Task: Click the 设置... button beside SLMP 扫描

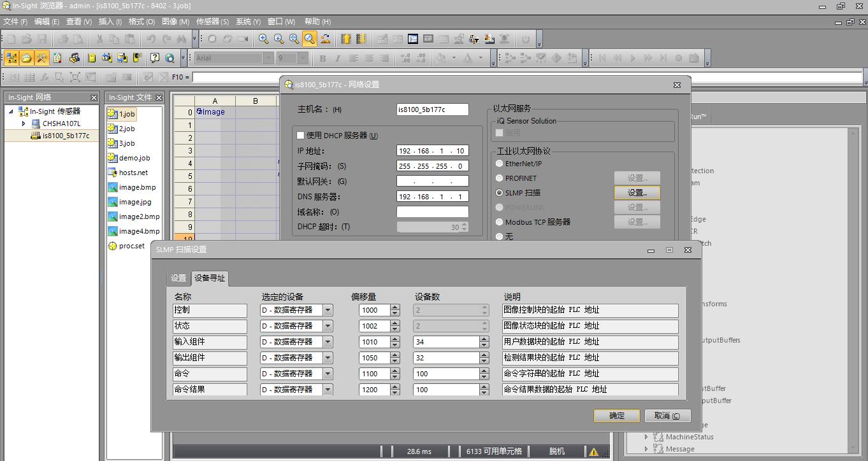Action: pos(637,193)
